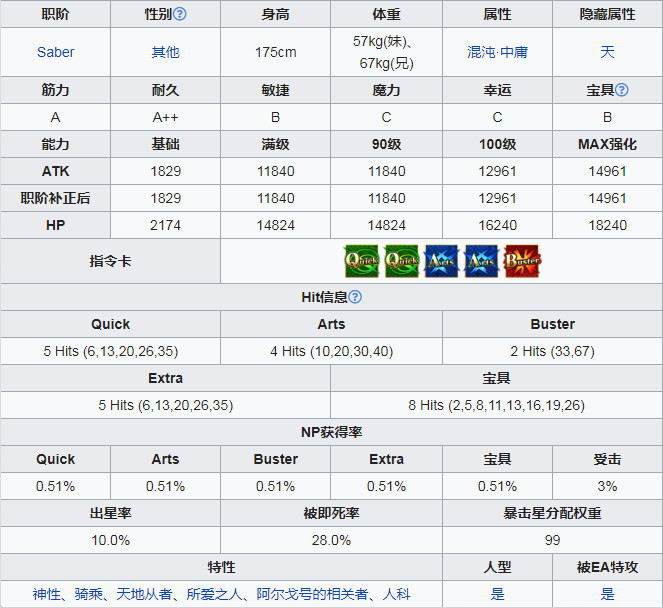The image size is (663, 608).
Task: Click the 被即死率 value 28.0%
Action: coord(332,540)
